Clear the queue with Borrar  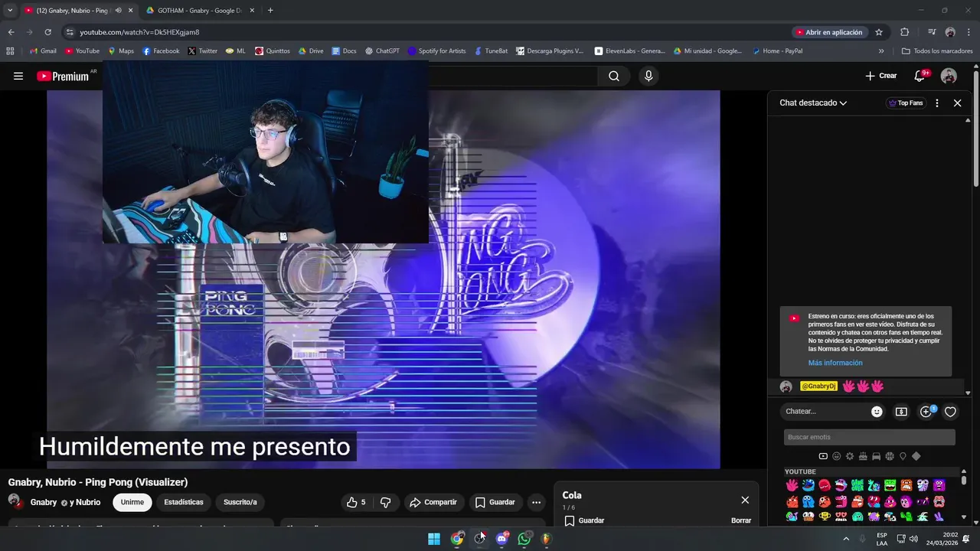[x=741, y=520]
